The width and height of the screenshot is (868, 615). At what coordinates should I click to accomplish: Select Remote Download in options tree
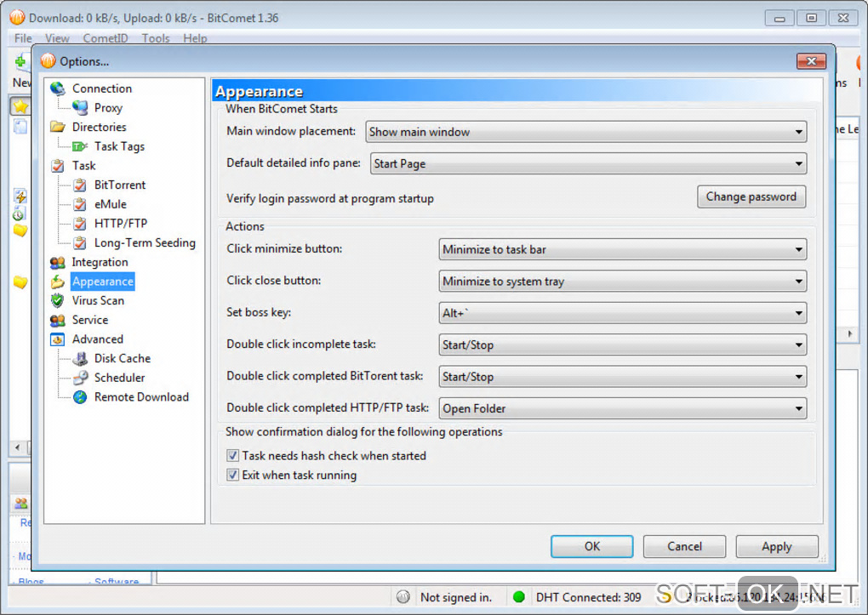point(142,397)
